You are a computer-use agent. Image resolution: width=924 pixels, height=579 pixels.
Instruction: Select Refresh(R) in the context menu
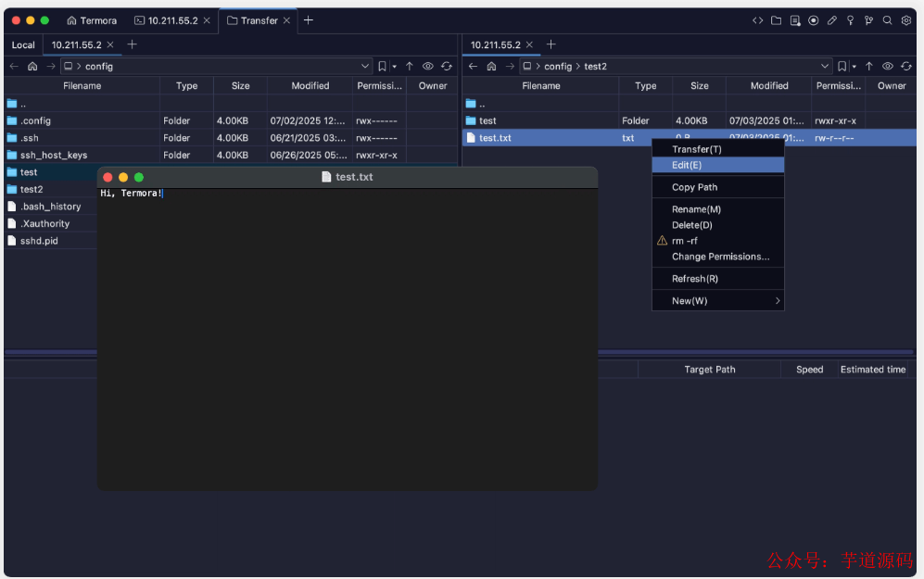[x=717, y=279]
